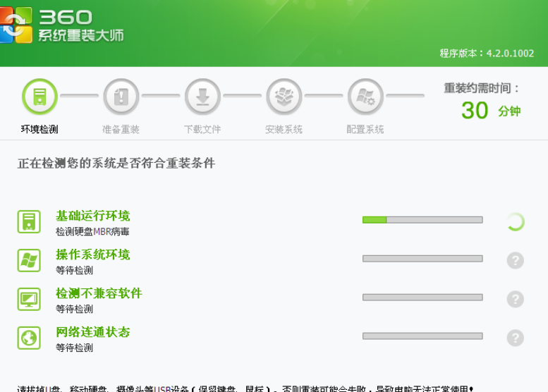Click the 网络连通状态 globe icon

(29, 338)
